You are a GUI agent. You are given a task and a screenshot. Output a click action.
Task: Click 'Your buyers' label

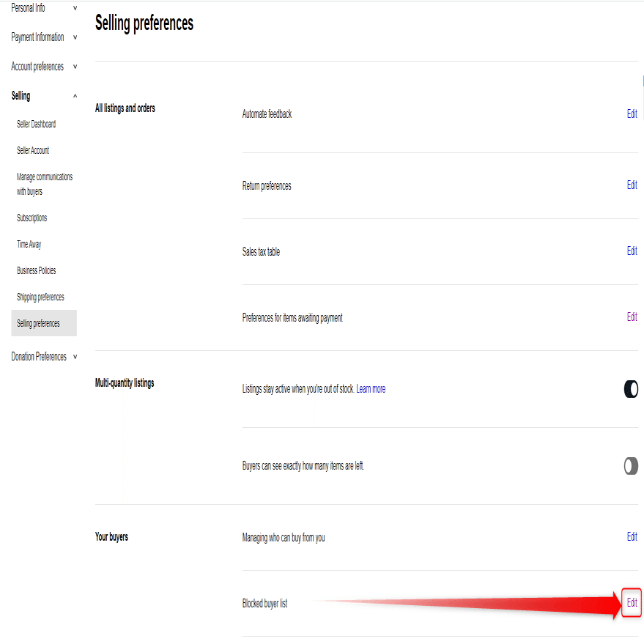click(x=111, y=537)
